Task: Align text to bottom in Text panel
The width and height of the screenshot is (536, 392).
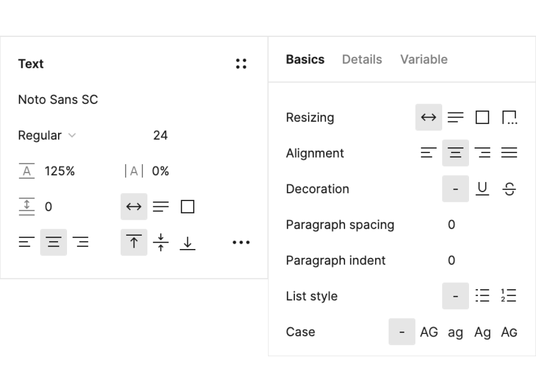Action: pyautogui.click(x=188, y=243)
